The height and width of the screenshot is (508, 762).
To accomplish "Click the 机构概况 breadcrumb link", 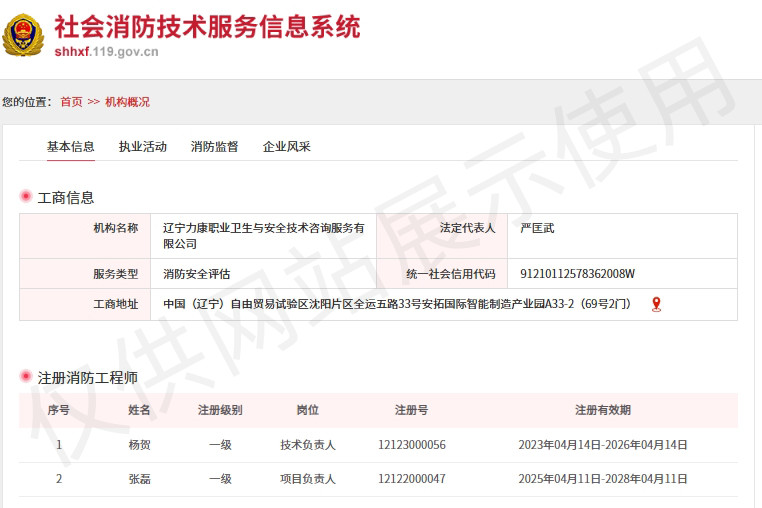I will pyautogui.click(x=127, y=102).
